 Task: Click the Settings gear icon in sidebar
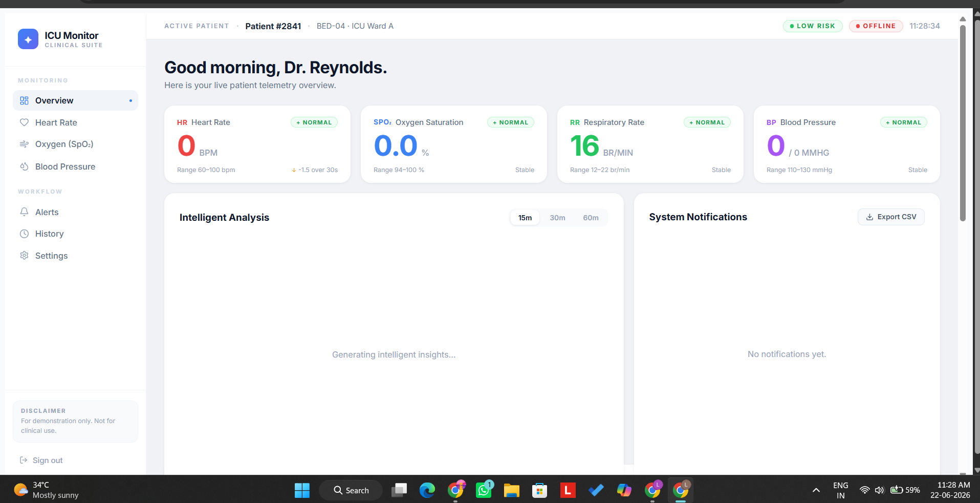pos(24,255)
